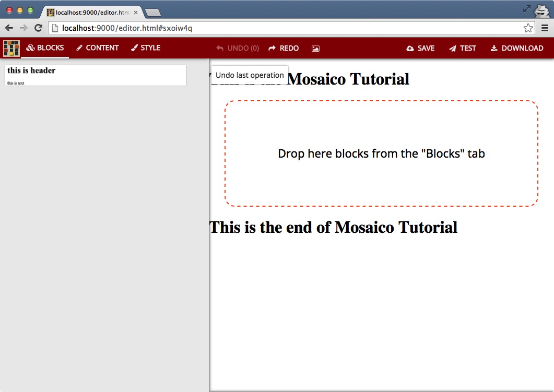Save the template with the Save button
The width and height of the screenshot is (554, 392).
(420, 49)
